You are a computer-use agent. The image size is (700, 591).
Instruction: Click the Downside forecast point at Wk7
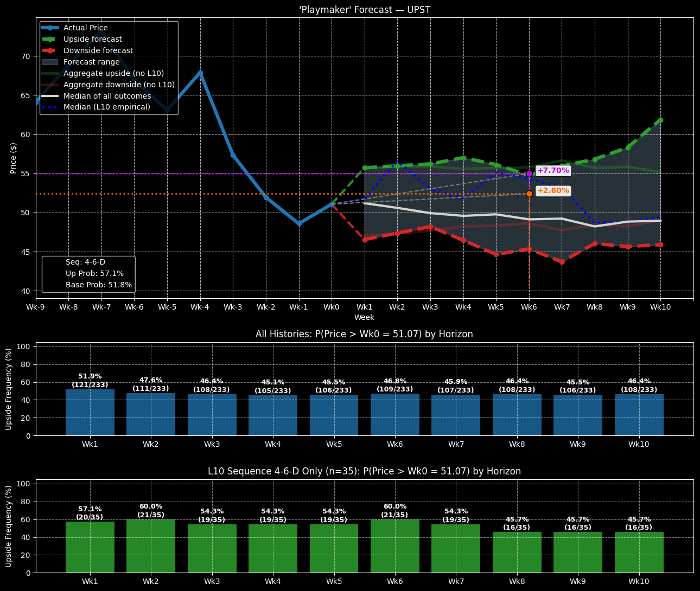click(x=562, y=262)
